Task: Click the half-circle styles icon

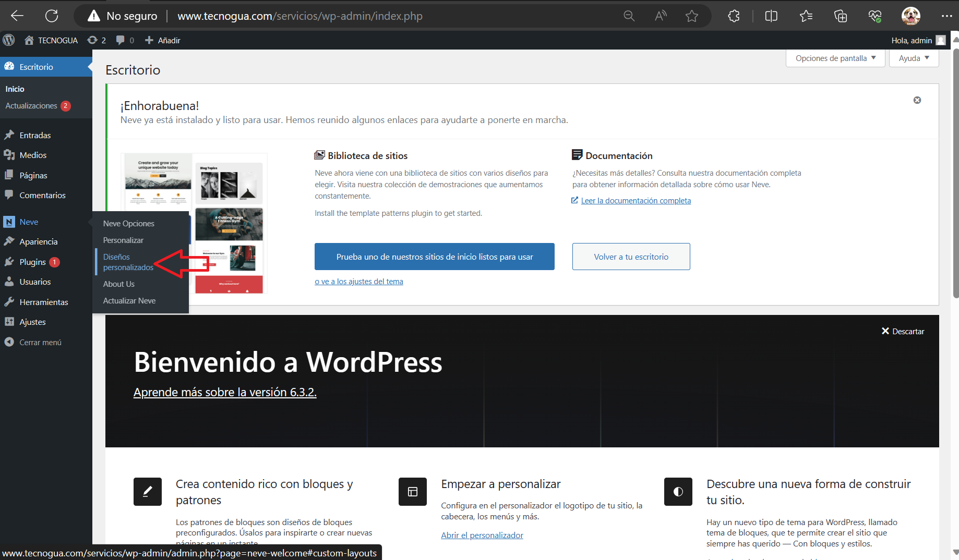Action: (678, 492)
